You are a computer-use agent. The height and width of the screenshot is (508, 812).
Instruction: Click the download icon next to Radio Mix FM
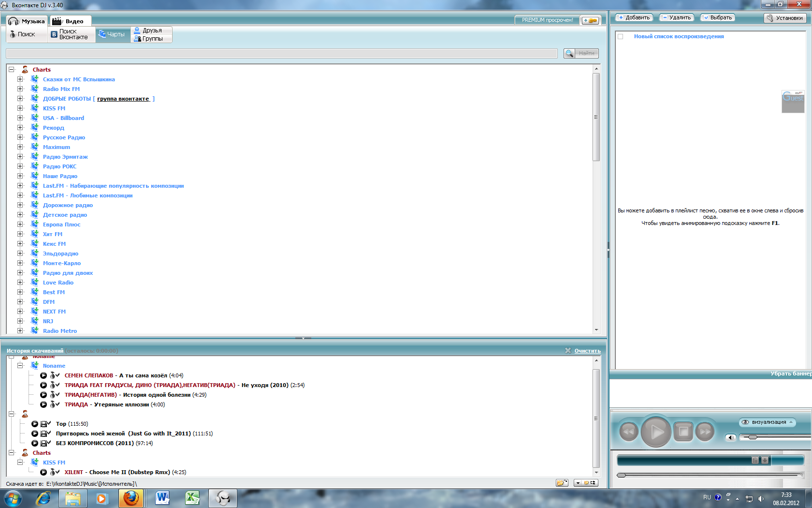click(x=35, y=89)
